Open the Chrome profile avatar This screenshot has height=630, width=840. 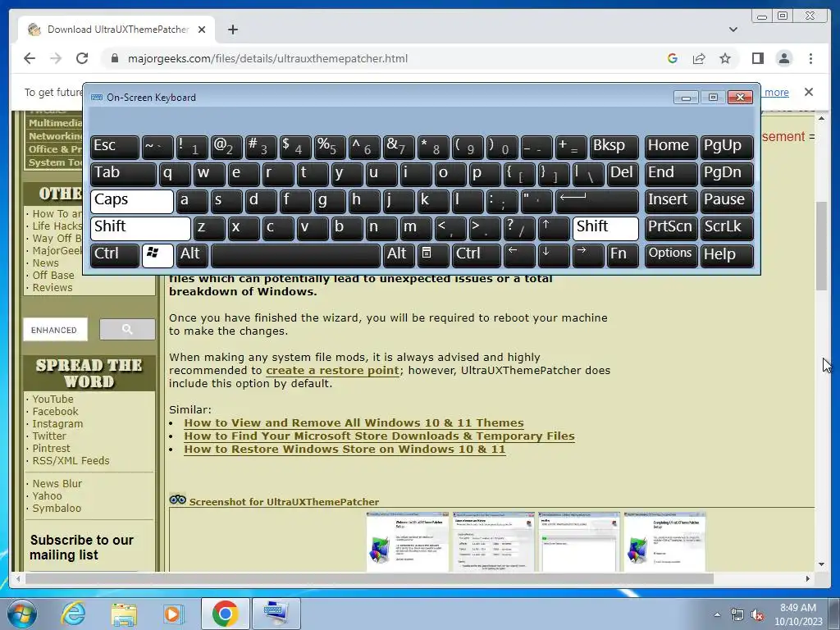pos(783,58)
